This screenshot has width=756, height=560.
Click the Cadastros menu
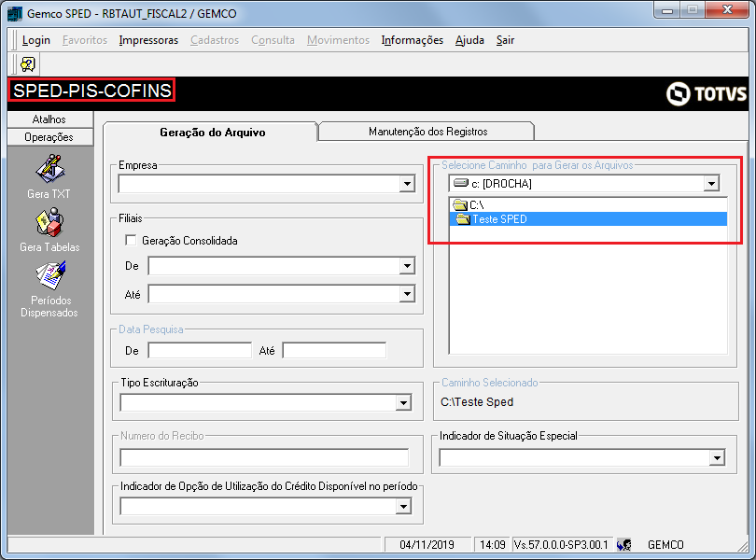(x=215, y=40)
